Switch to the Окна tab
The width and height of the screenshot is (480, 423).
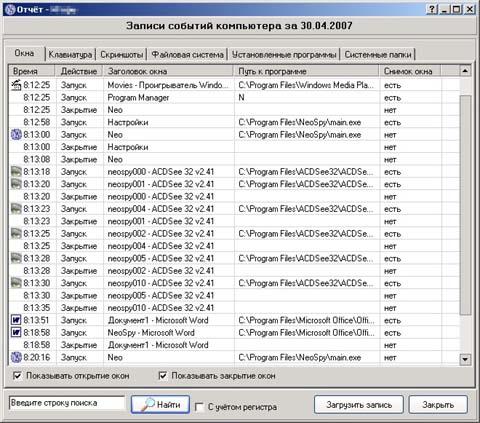pyautogui.click(x=24, y=53)
